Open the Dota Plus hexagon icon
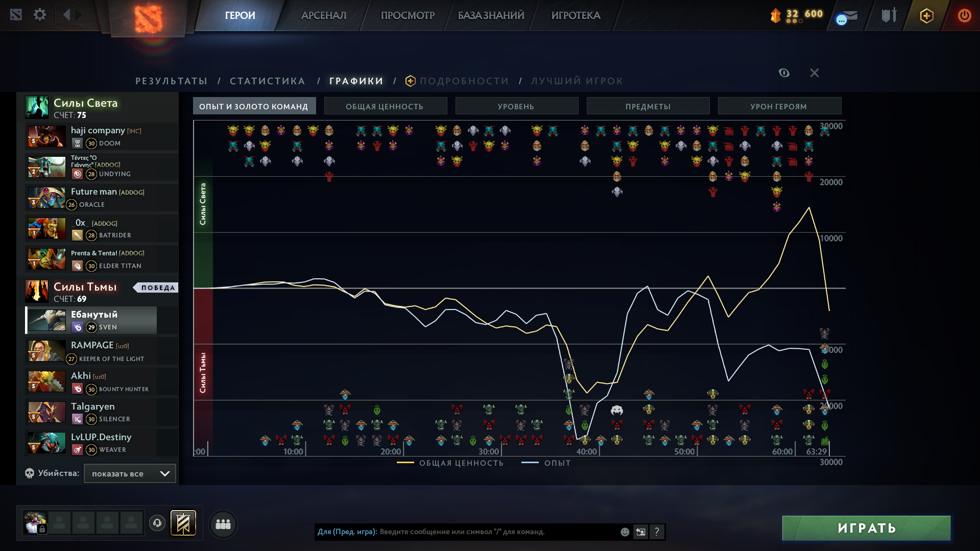 point(926,16)
